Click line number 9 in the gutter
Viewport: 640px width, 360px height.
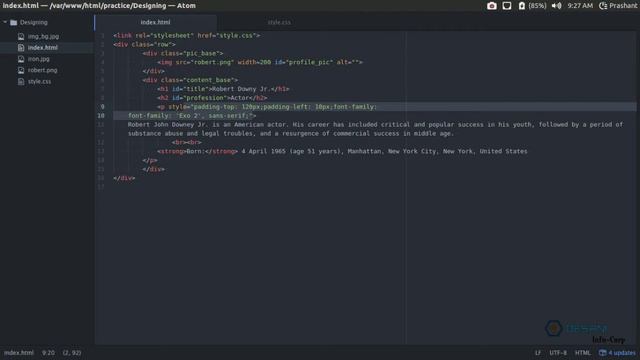click(x=102, y=107)
